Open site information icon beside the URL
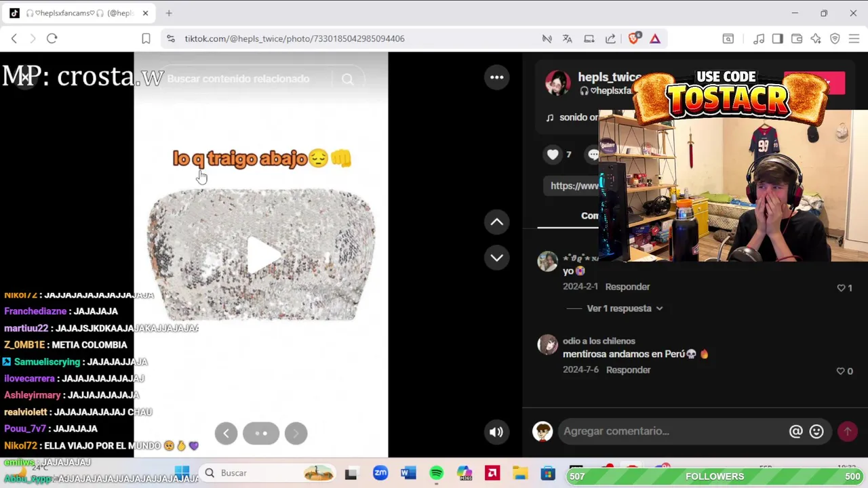Viewport: 868px width, 488px height. click(170, 39)
